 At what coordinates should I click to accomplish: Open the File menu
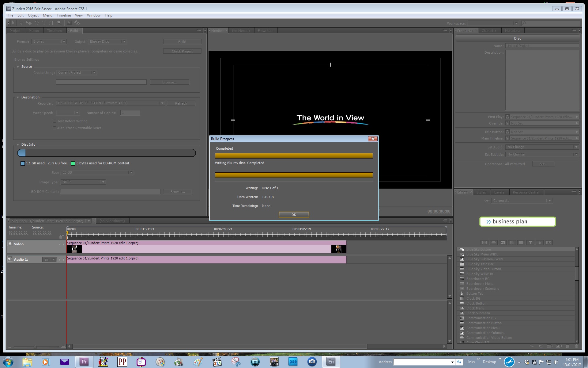click(x=11, y=15)
